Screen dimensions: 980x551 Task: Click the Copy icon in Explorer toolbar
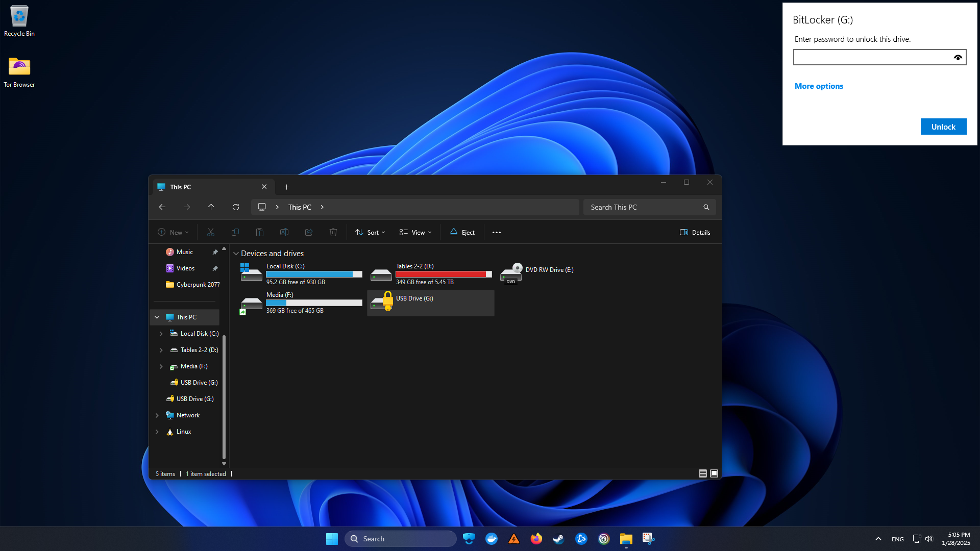(235, 233)
